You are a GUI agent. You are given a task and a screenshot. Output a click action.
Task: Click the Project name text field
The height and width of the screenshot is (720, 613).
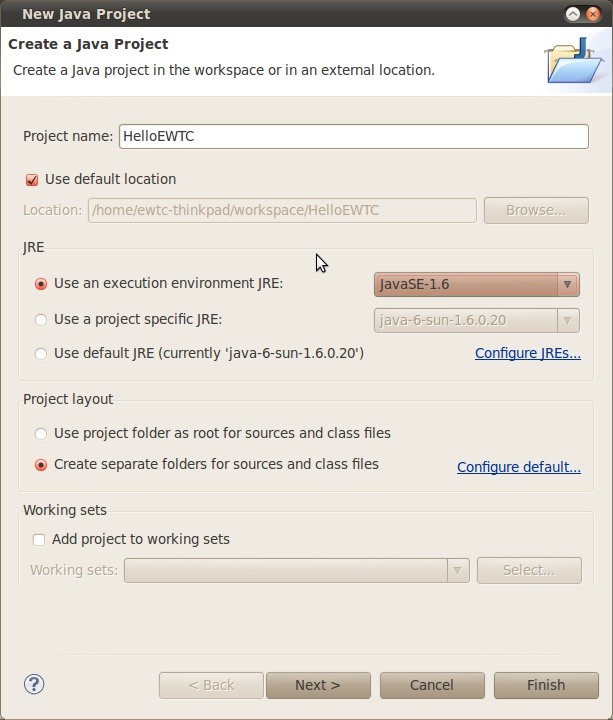[x=353, y=137]
